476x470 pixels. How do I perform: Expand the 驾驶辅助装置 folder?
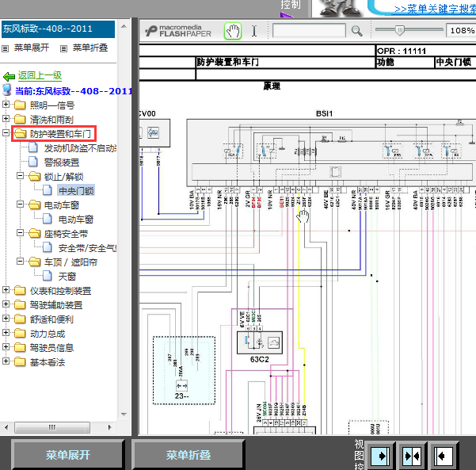tap(6, 304)
